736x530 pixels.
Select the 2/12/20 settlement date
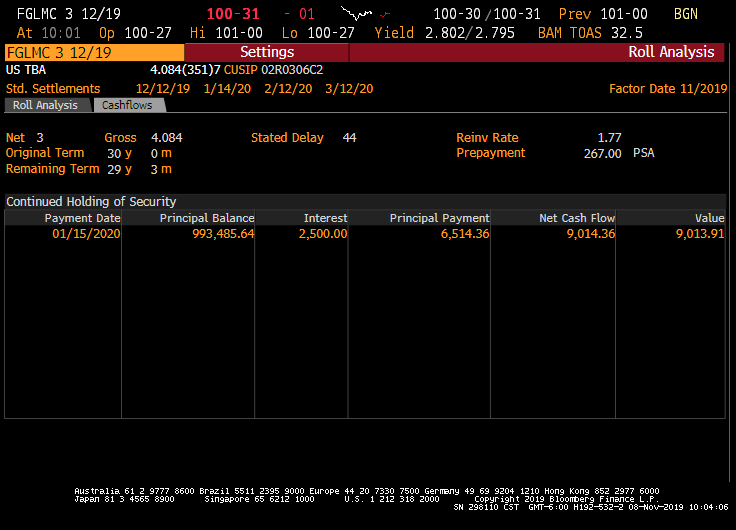288,89
